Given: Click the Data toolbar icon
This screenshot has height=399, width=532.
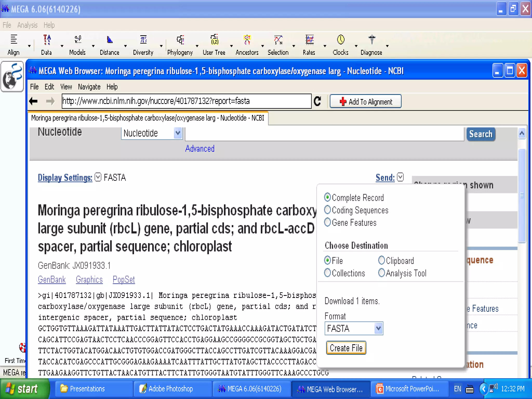Looking at the screenshot, I should tap(46, 45).
